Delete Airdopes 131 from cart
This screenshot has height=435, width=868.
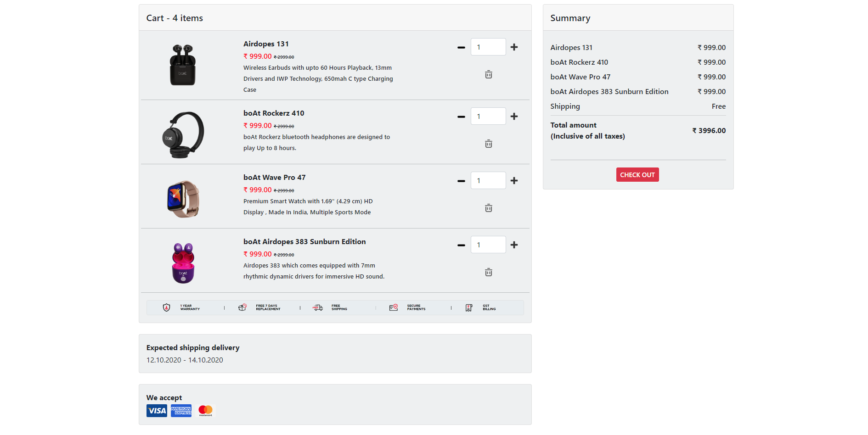(489, 74)
